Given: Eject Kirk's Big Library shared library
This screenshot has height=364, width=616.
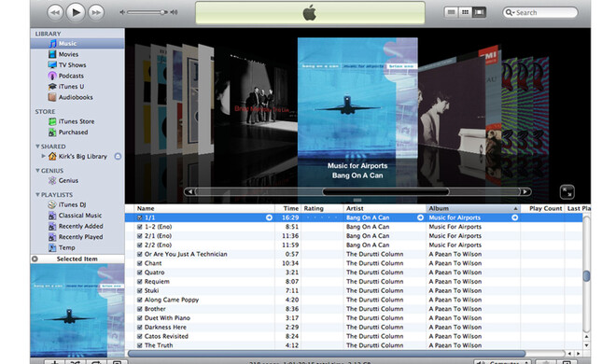Looking at the screenshot, I should point(118,156).
